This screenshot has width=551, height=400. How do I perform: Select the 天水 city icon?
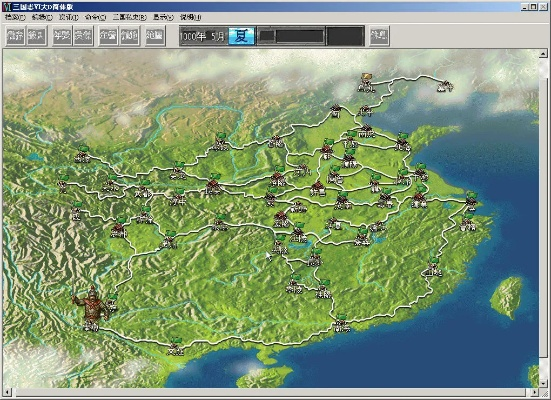(111, 183)
